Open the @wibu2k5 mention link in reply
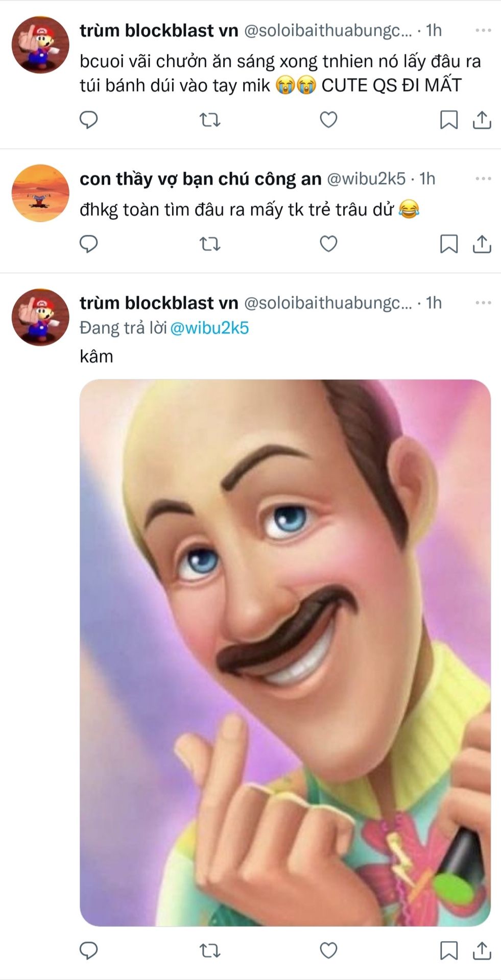The image size is (501, 980). click(x=209, y=328)
